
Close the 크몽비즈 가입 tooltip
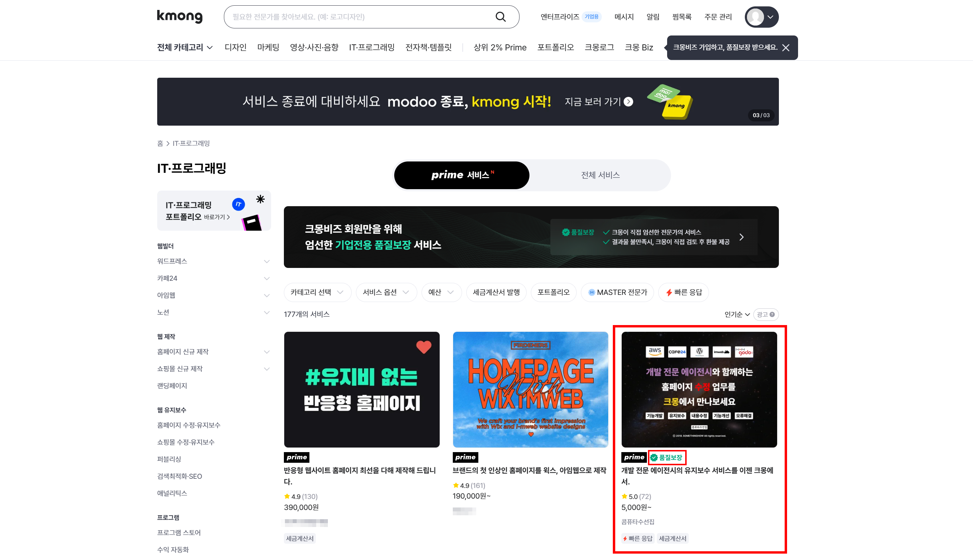[x=786, y=48]
